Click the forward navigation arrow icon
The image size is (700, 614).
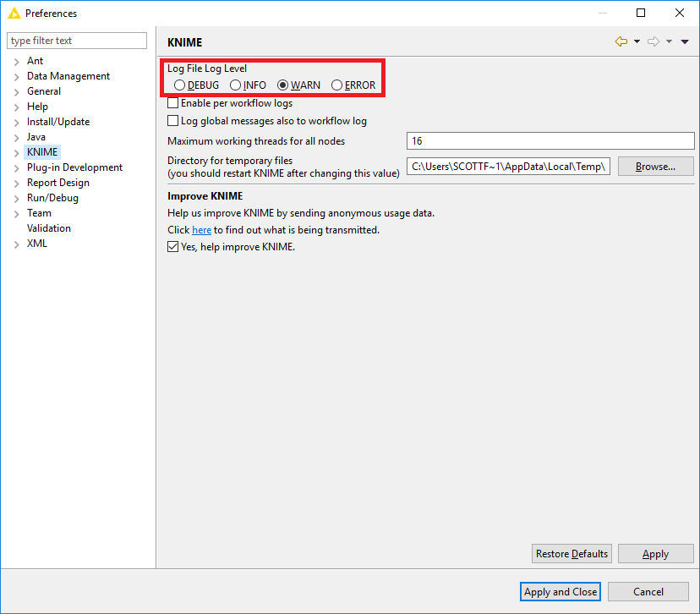coord(654,41)
